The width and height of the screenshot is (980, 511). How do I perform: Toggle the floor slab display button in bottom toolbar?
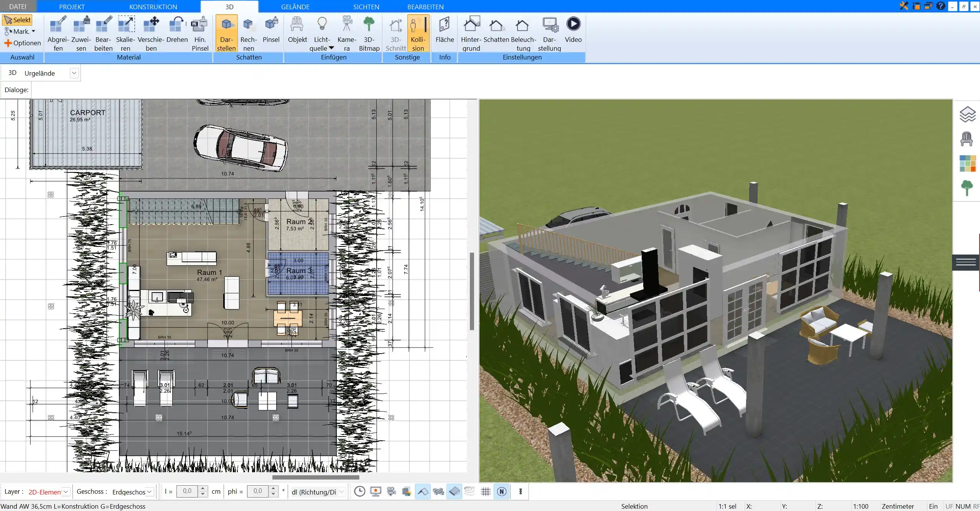[454, 491]
